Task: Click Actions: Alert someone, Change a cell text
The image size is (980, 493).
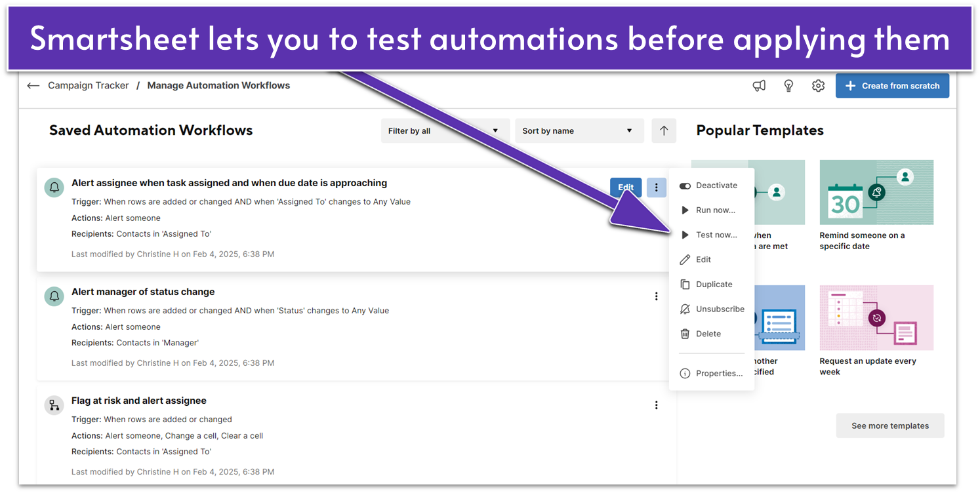Action: (167, 436)
